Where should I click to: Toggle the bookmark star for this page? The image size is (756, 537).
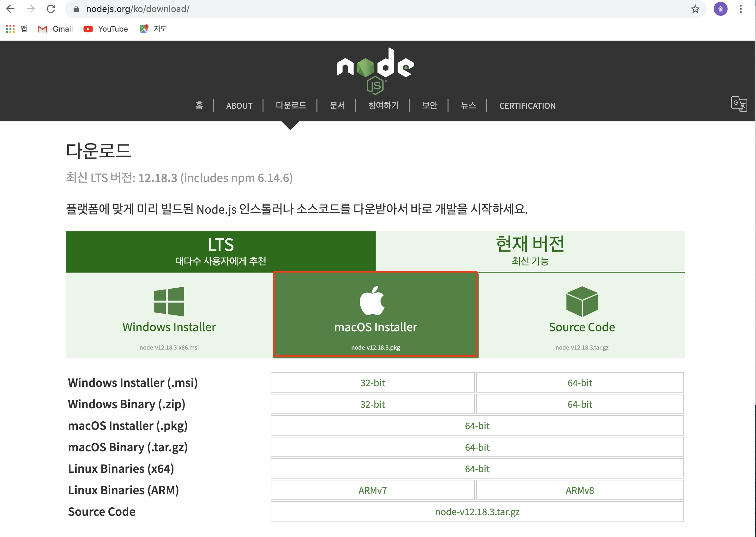(x=696, y=9)
